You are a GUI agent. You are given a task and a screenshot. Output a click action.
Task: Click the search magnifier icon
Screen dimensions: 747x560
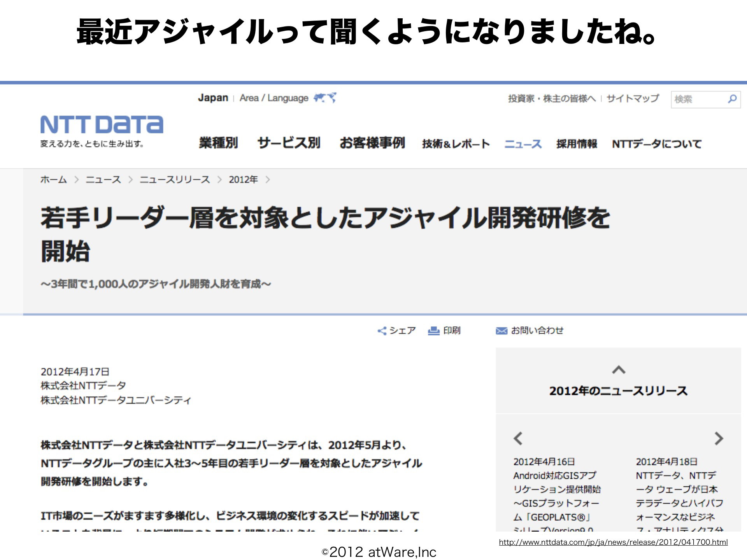coord(732,99)
